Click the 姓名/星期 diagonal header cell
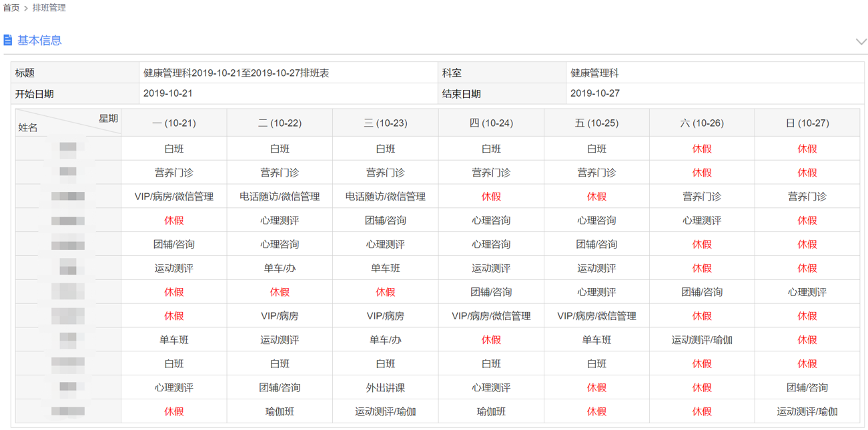This screenshot has height=430, width=868. (x=68, y=123)
